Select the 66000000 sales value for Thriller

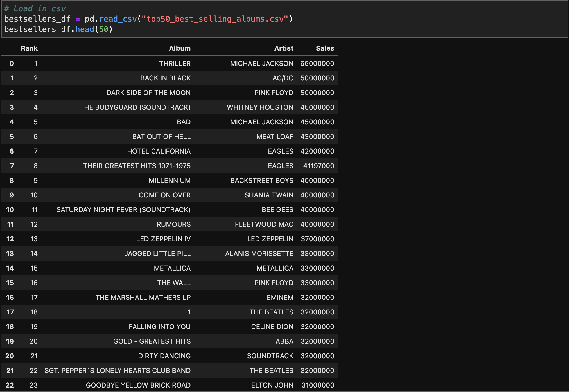[317, 63]
